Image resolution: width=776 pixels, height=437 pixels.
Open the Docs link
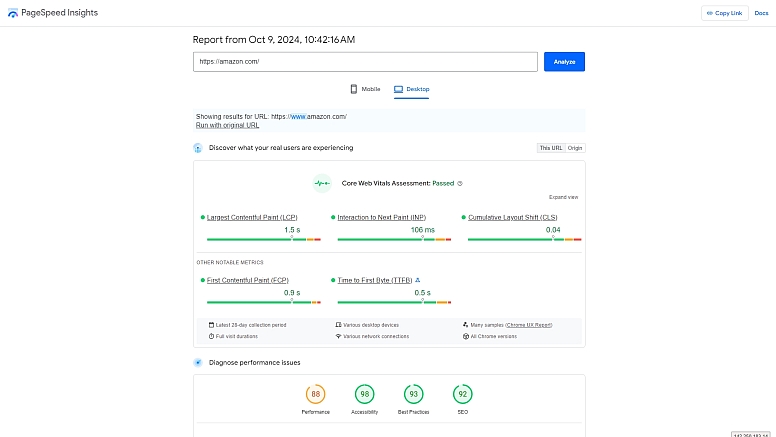761,13
